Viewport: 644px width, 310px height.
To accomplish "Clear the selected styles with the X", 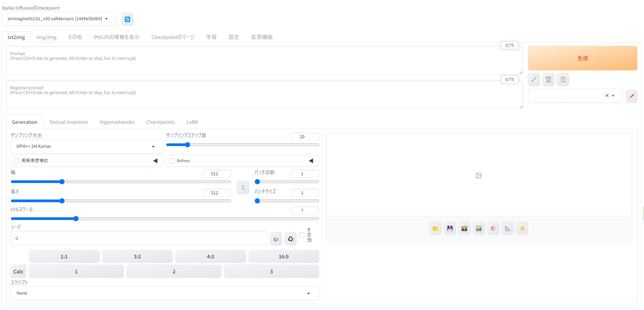I will [x=607, y=96].
